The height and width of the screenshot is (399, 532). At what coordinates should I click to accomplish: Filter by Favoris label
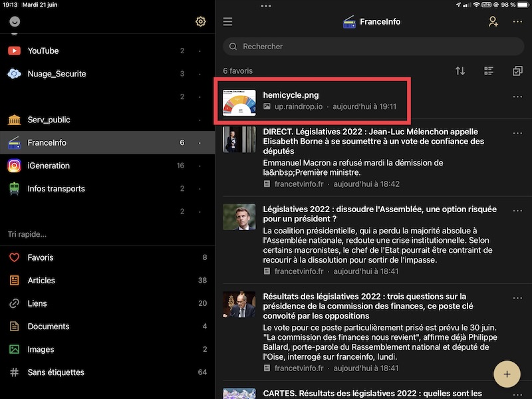[41, 257]
